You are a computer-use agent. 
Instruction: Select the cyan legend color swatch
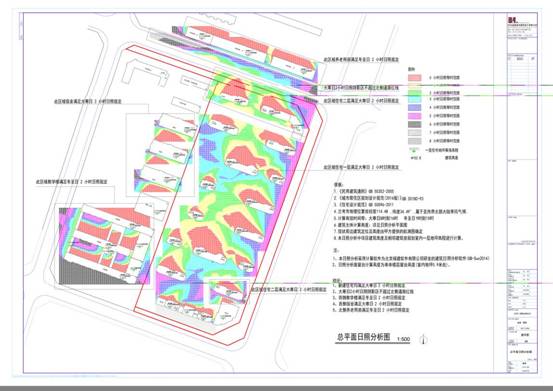coord(415,99)
